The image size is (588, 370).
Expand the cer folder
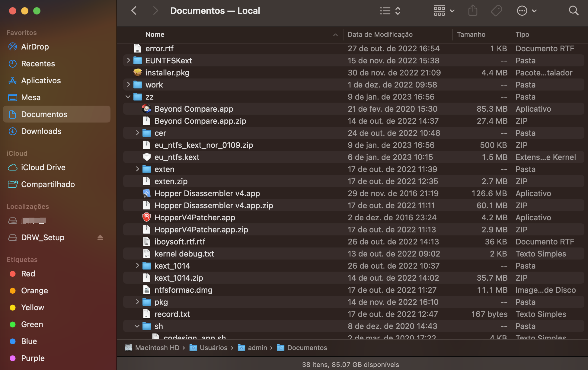pyautogui.click(x=137, y=133)
